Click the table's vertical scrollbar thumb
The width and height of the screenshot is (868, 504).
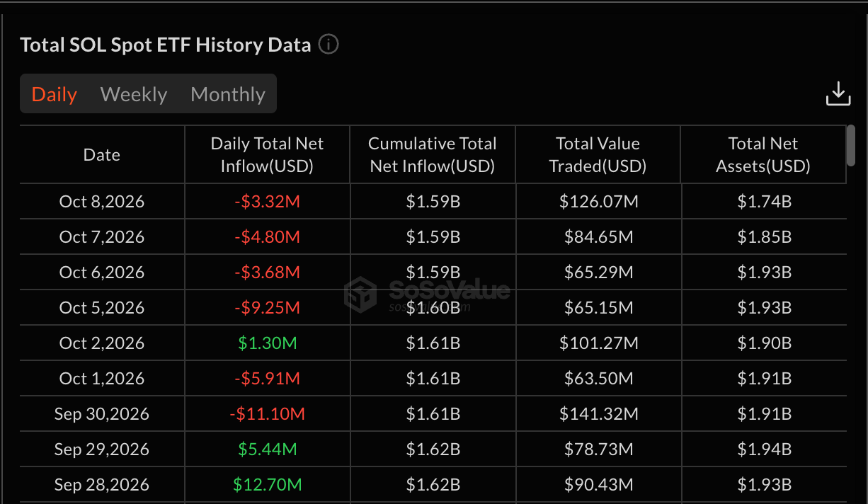(851, 146)
